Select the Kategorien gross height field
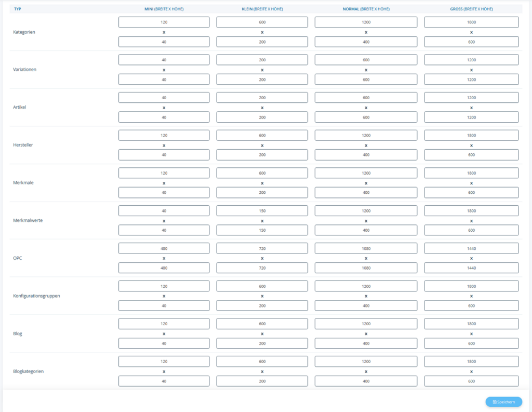Image resolution: width=532 pixels, height=412 pixels. click(471, 42)
